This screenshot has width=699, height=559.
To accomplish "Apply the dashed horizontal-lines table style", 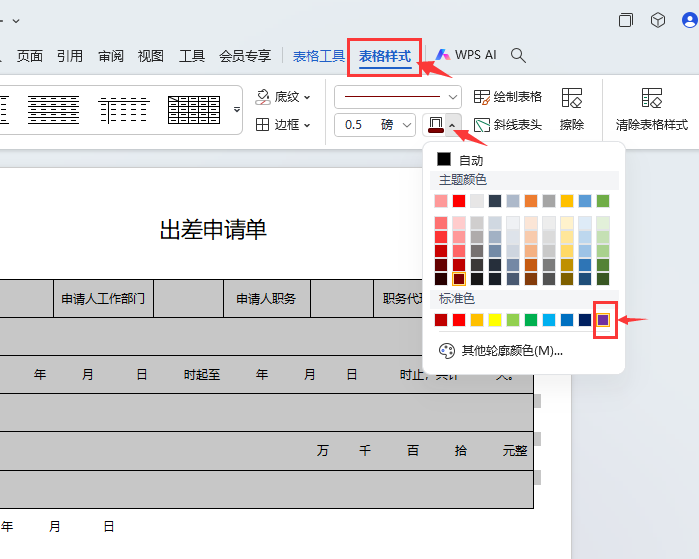I will click(53, 110).
